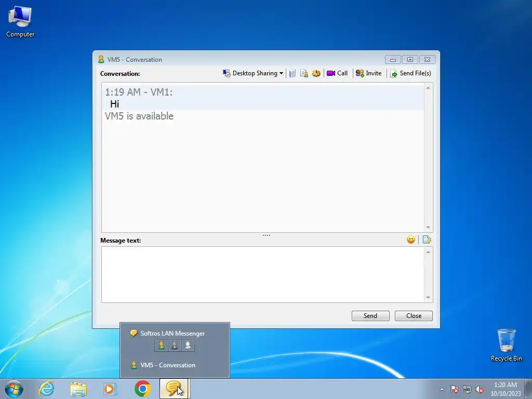The width and height of the screenshot is (532, 399).
Task: Open Windows Media Player from taskbar
Action: 110,389
